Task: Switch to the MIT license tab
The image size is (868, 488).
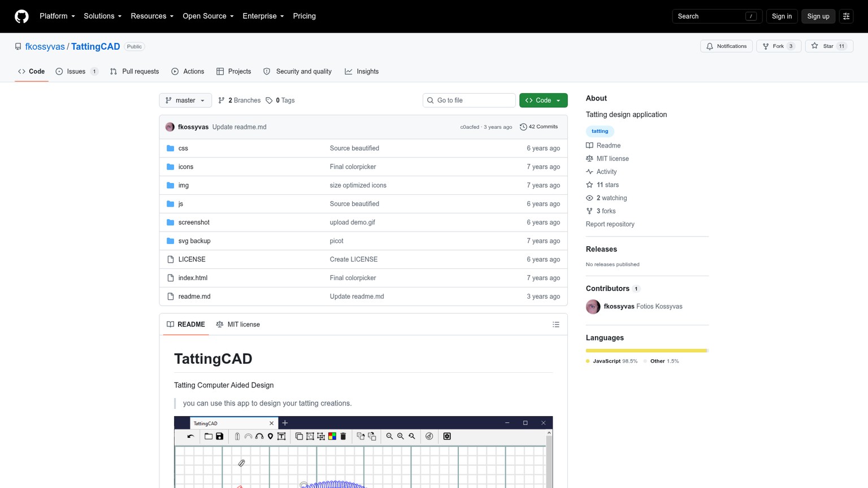Action: click(x=238, y=324)
